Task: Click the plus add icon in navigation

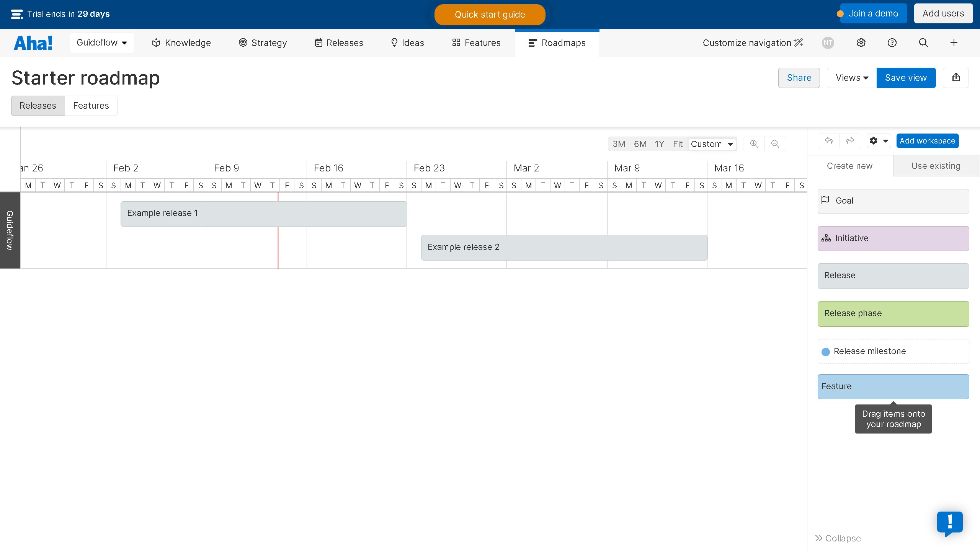Action: coord(954,42)
